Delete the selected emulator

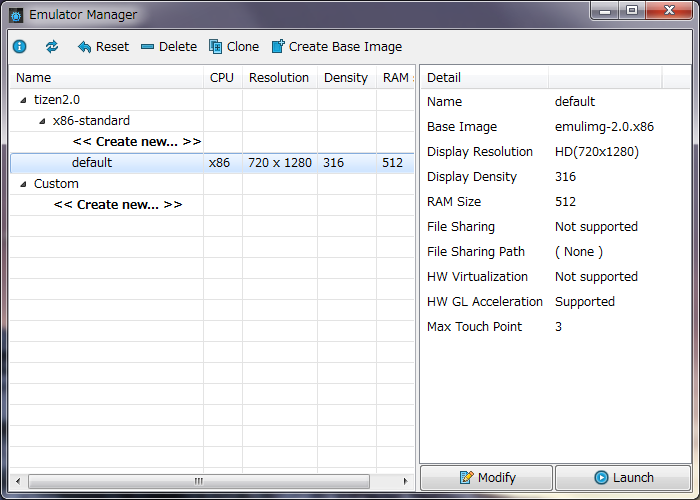pos(169,46)
